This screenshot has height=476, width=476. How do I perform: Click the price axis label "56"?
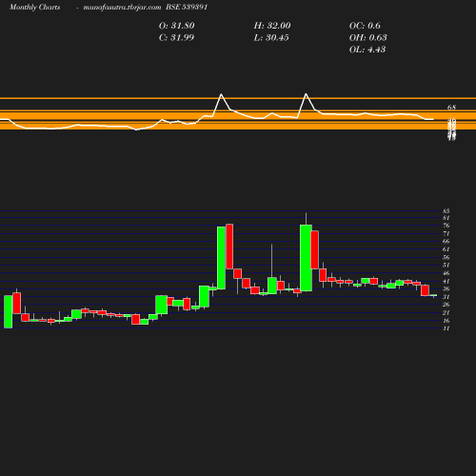[x=446, y=257]
